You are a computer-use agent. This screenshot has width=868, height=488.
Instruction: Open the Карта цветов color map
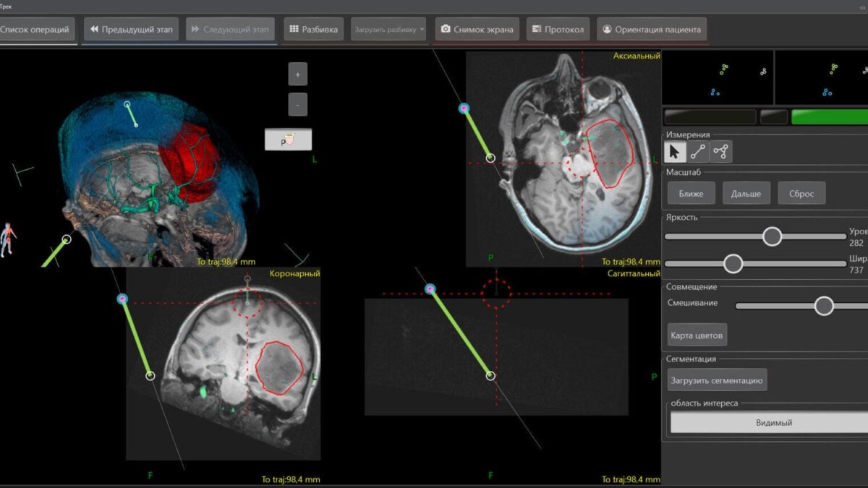(x=697, y=335)
